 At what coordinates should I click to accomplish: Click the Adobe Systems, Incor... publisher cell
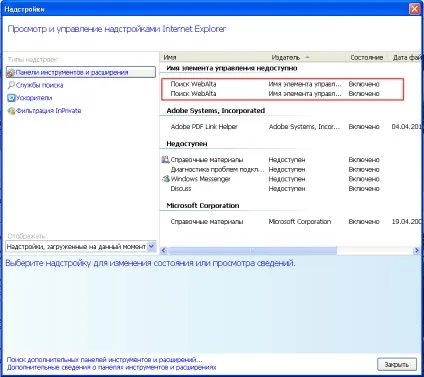tap(304, 127)
